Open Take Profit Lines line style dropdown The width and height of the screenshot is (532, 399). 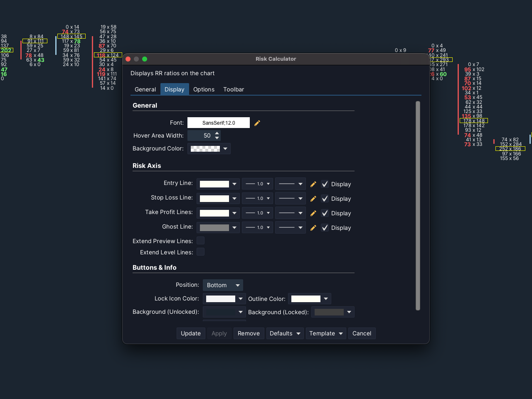[290, 213]
